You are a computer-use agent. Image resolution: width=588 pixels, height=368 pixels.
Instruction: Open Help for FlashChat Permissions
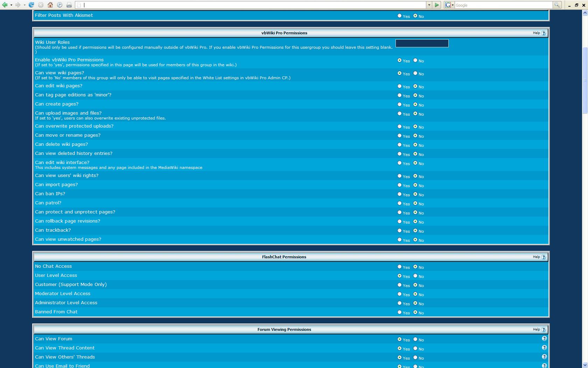point(539,257)
